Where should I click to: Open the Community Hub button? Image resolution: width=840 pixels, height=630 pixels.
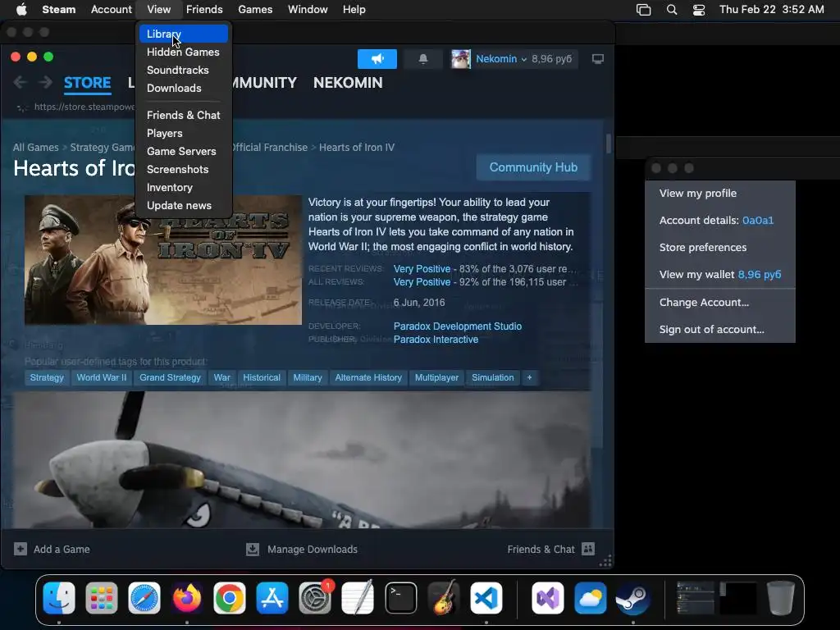(x=533, y=167)
